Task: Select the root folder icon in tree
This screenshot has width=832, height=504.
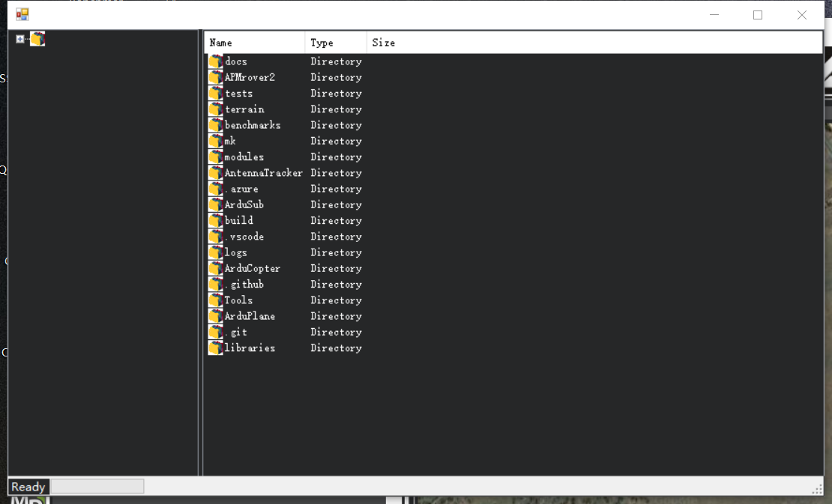Action: [37, 39]
